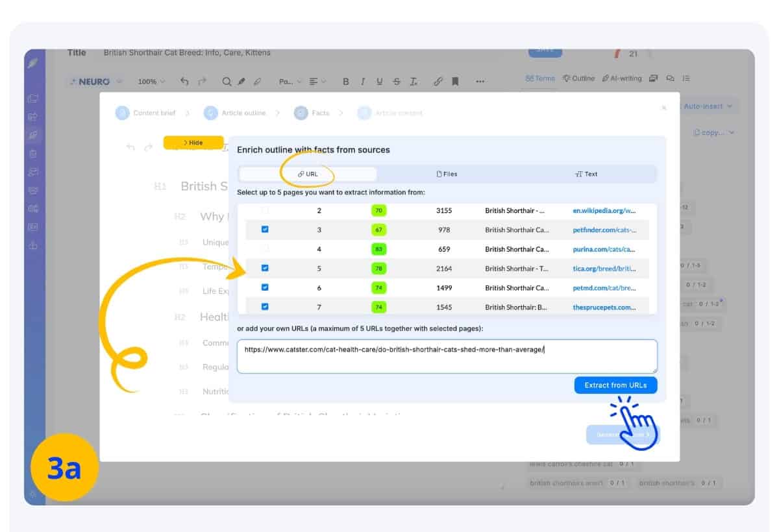The image size is (779, 532).
Task: Toggle strikethrough formatting
Action: pyautogui.click(x=397, y=82)
